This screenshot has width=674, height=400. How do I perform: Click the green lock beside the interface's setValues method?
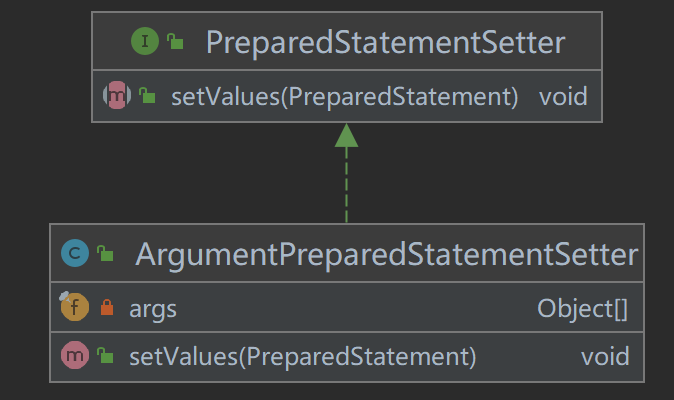coord(147,97)
